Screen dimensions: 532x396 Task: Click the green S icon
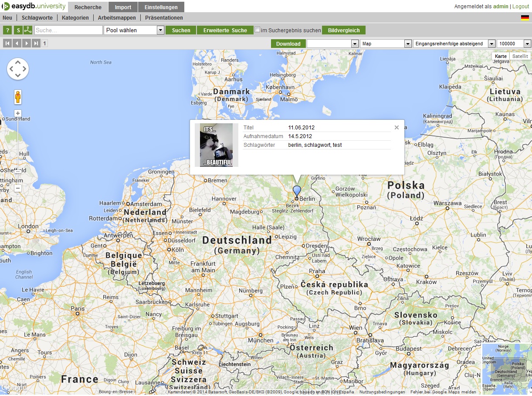click(18, 30)
